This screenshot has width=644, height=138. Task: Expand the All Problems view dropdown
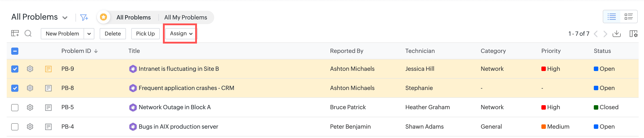65,18
